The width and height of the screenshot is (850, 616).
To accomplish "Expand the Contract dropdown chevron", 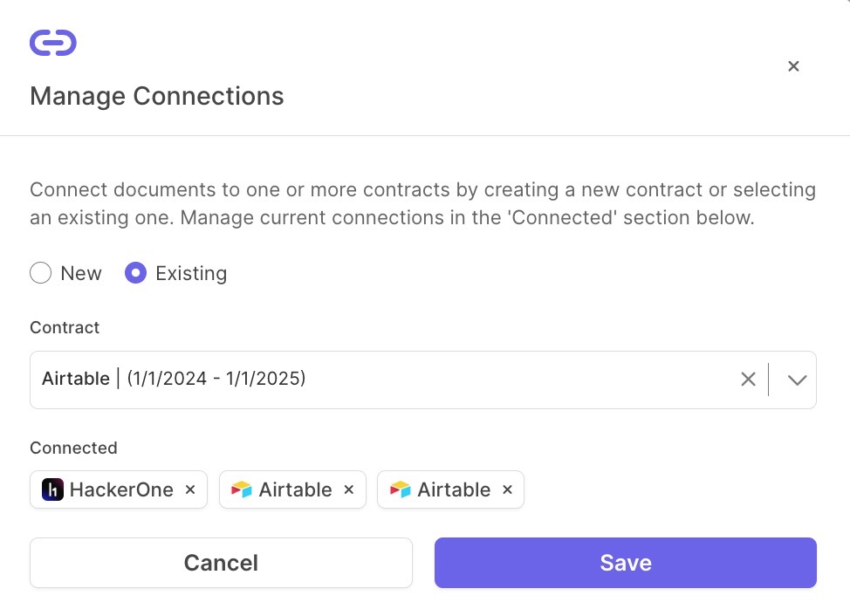I will (x=797, y=380).
